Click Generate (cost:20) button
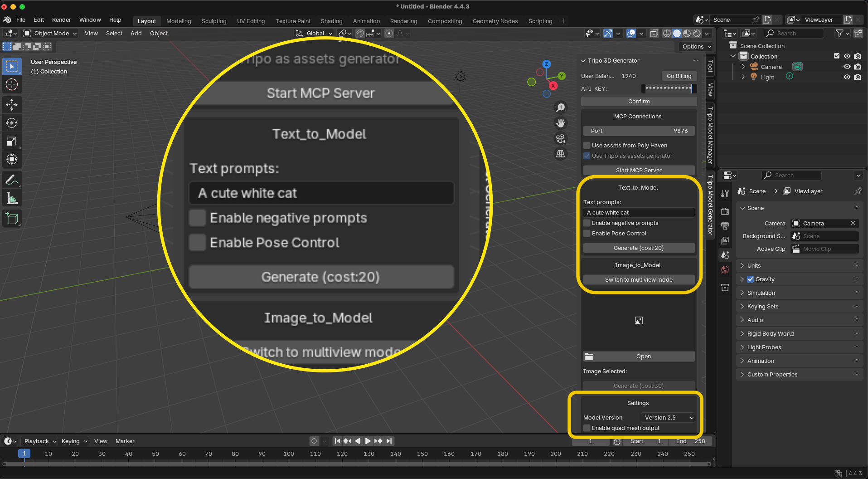 [x=639, y=248]
